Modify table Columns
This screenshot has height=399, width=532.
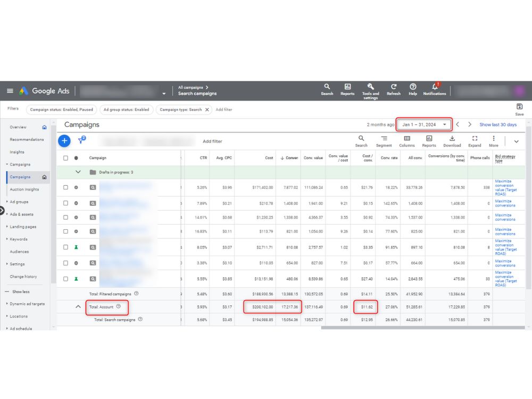(x=407, y=141)
